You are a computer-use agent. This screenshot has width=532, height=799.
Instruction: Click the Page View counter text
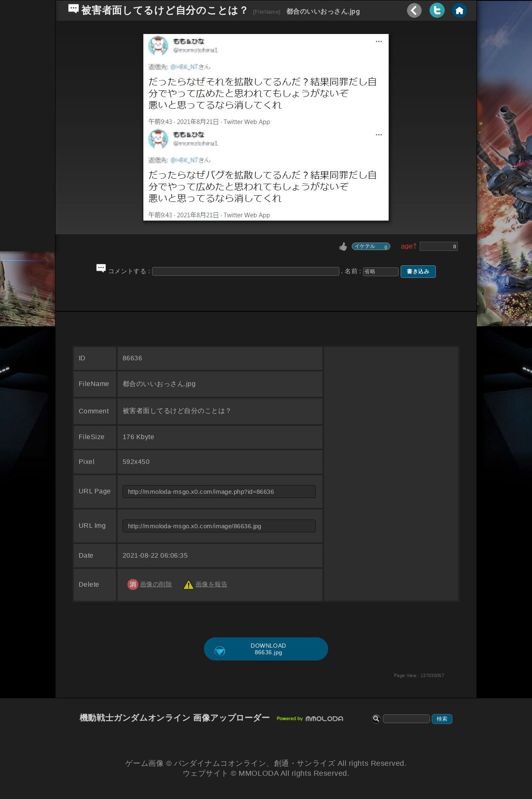coord(419,675)
